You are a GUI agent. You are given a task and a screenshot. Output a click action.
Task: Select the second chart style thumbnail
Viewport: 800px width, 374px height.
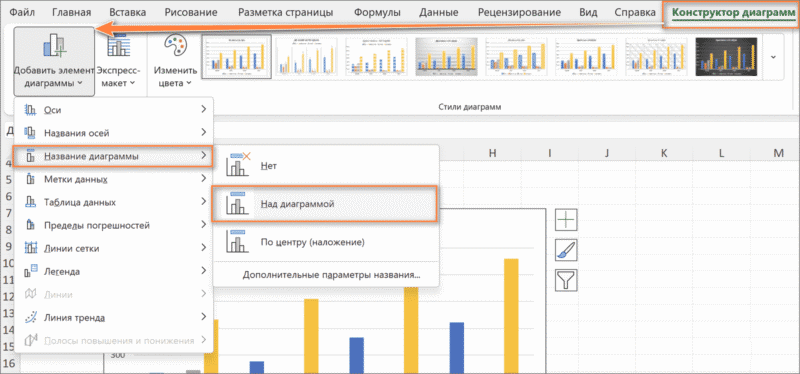[x=307, y=57]
